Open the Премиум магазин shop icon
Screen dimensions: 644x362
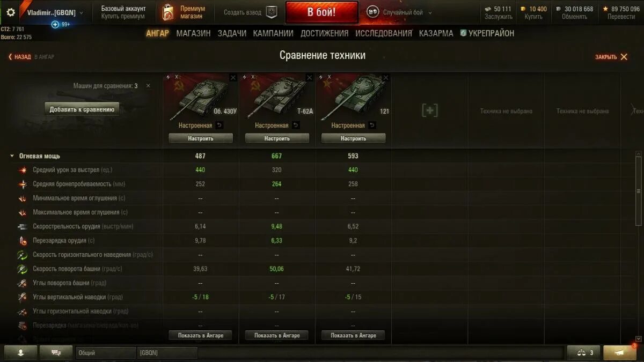[x=167, y=12]
